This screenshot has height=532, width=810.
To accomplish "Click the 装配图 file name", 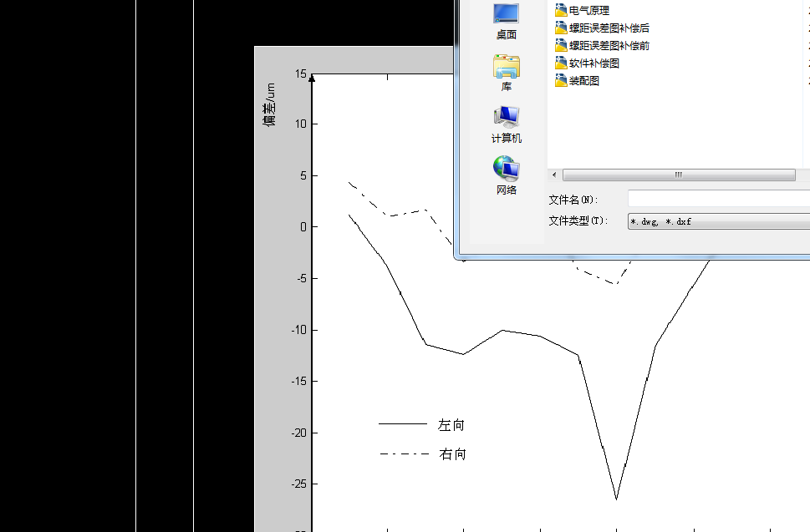I will 584,80.
